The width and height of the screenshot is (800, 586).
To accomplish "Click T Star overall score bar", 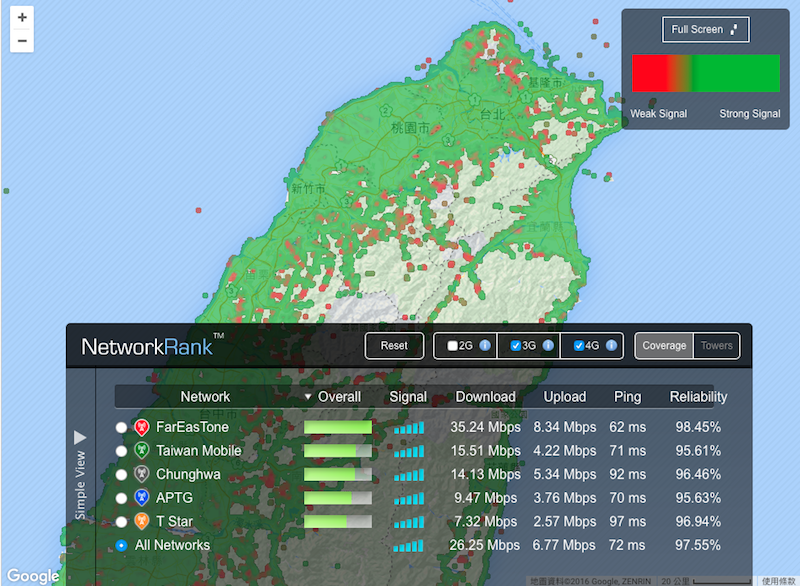I will tap(338, 522).
